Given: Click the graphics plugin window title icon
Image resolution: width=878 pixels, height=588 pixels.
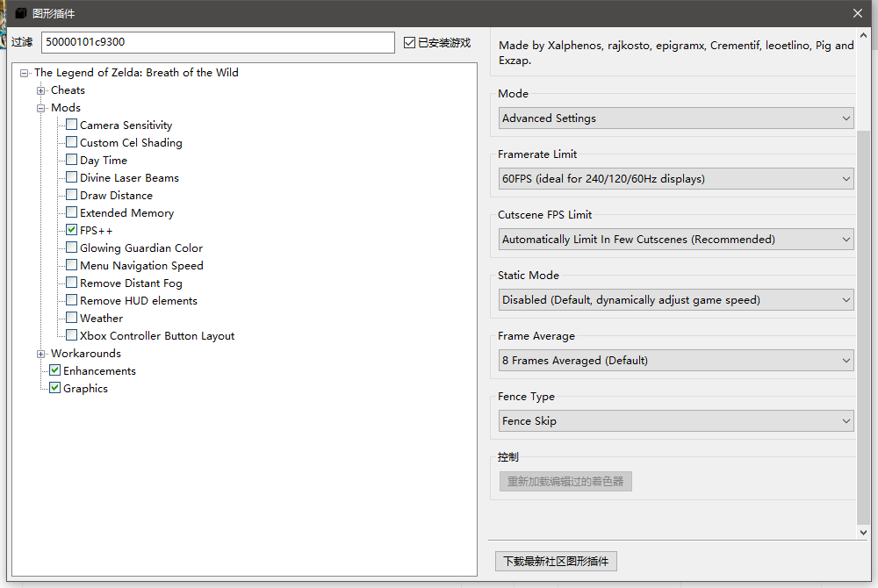Looking at the screenshot, I should 21,13.
